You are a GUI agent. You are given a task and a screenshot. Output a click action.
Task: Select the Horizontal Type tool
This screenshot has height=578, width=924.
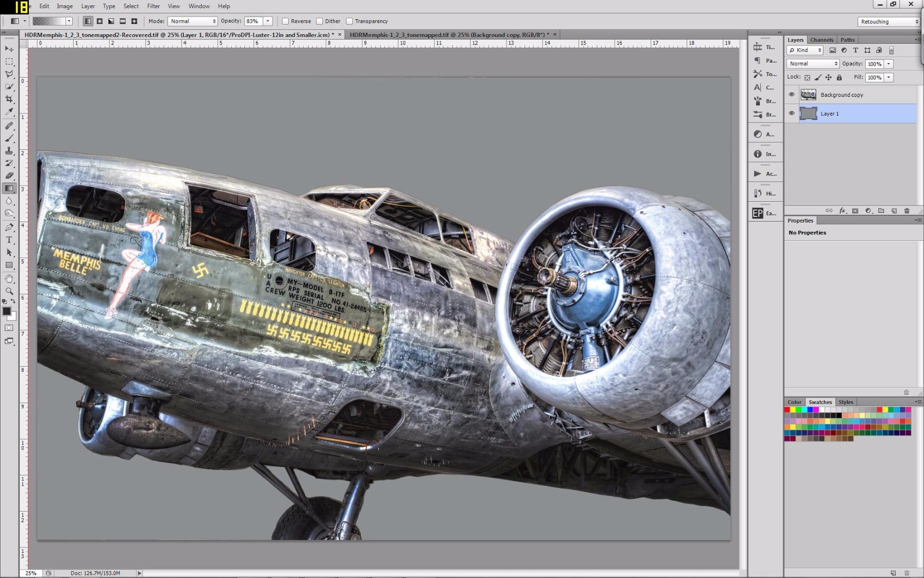[x=9, y=240]
